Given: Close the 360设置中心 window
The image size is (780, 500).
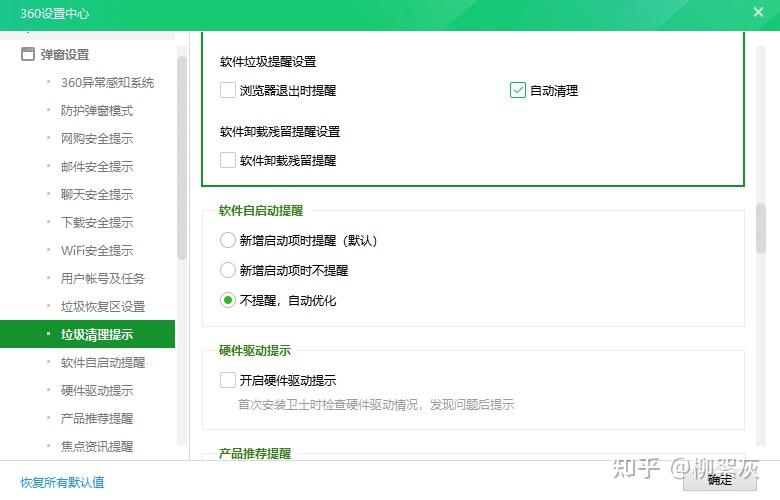Looking at the screenshot, I should click(x=758, y=12).
